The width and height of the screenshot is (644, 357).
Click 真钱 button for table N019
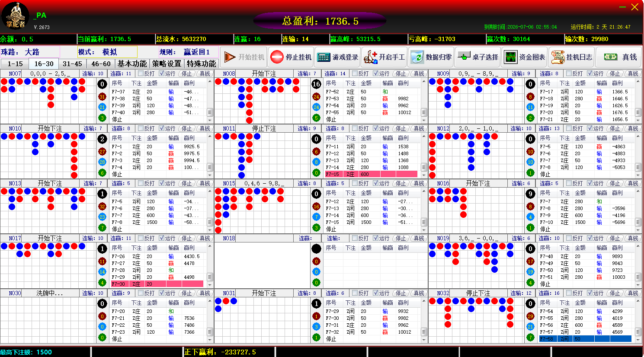tap(633, 238)
